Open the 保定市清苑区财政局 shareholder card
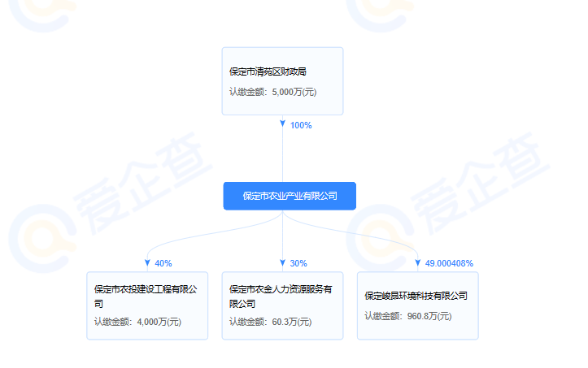 (x=282, y=81)
